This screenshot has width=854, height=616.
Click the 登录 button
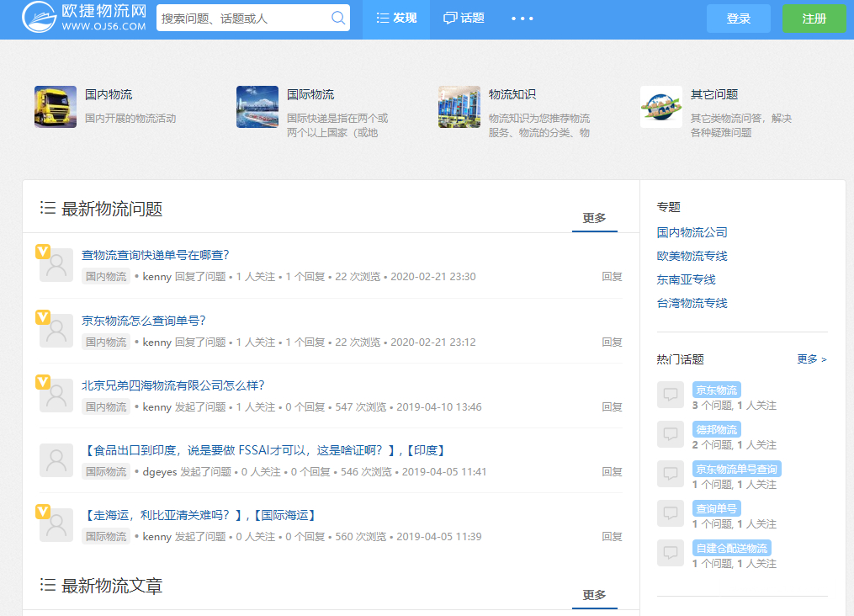[738, 19]
